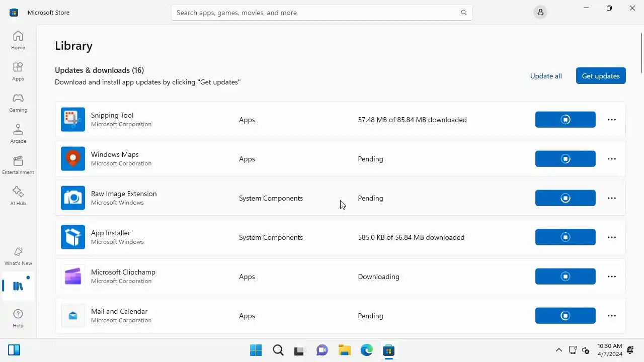Click the App Installer name

(x=111, y=233)
